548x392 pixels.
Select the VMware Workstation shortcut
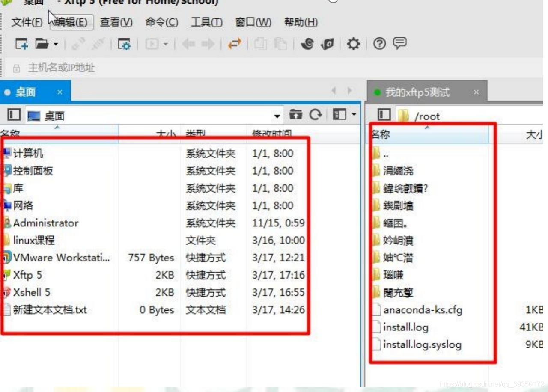coord(62,258)
